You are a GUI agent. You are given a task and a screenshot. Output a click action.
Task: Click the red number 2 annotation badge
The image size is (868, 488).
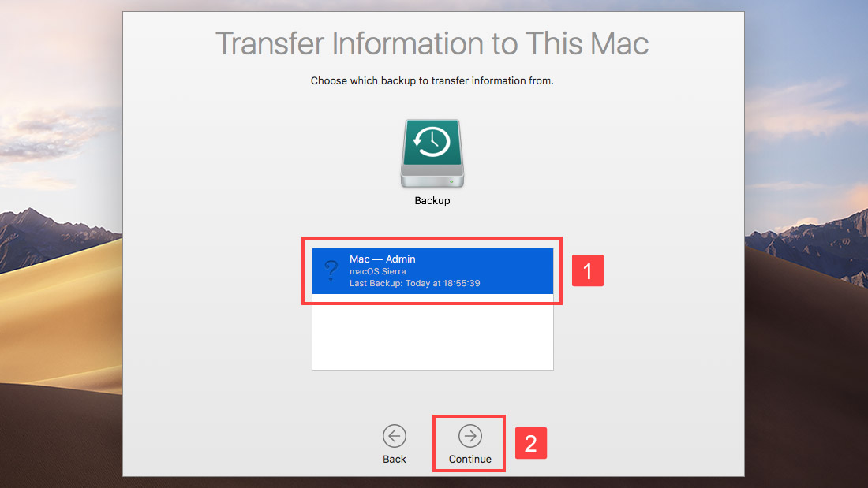pos(531,443)
